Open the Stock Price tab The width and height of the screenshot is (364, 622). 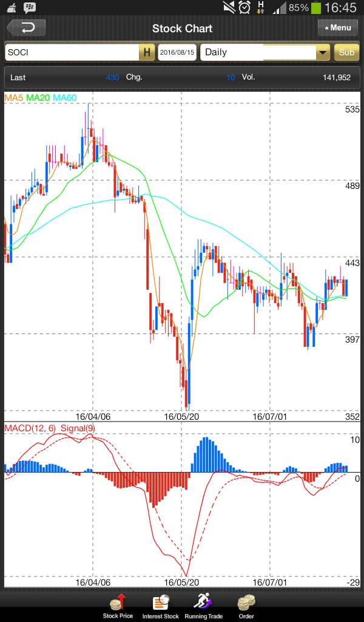(118, 607)
